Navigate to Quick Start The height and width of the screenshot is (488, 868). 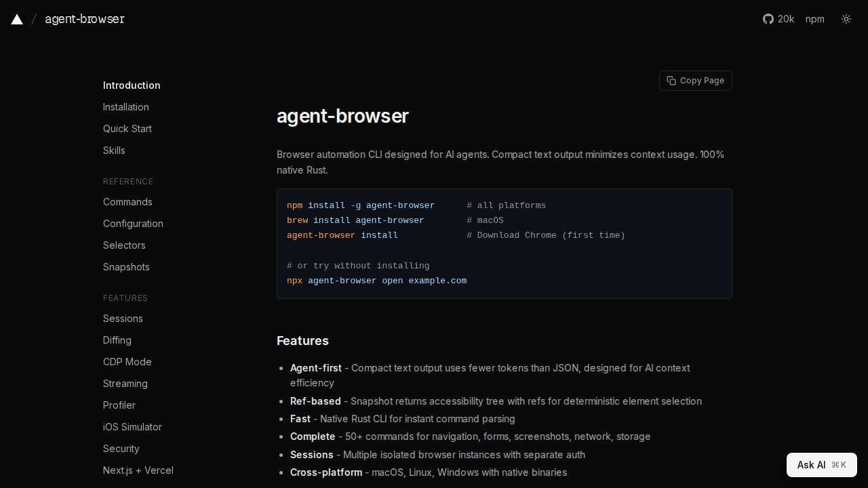coord(127,129)
